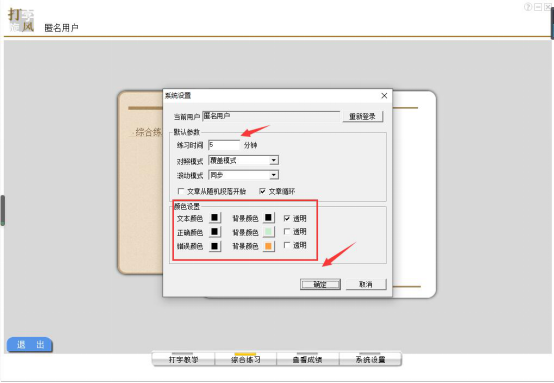
Task: Click the 当前用户 name field
Action: pyautogui.click(x=271, y=116)
